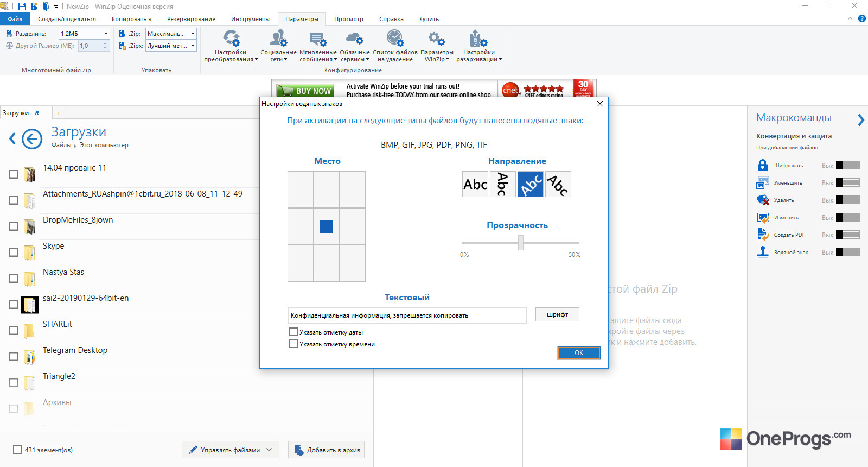Open the conversion settings icon (Настройки преобразования)

pos(231,38)
